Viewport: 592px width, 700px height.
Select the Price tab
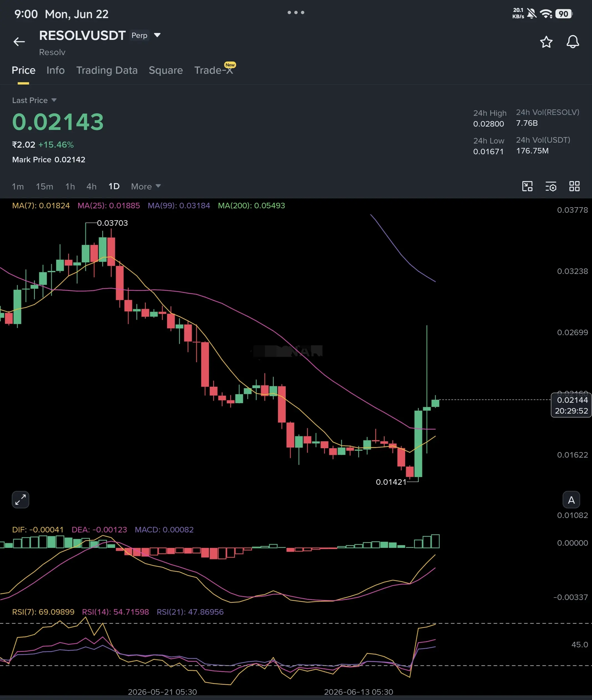[24, 70]
